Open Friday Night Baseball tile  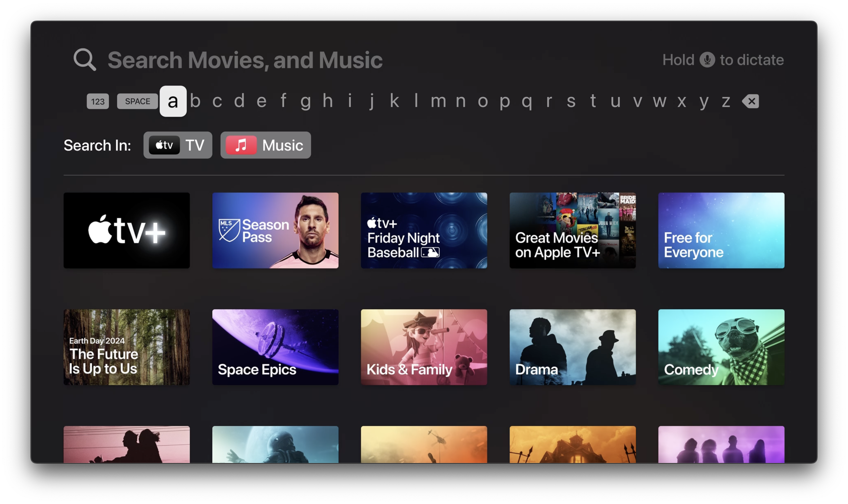[x=424, y=231]
